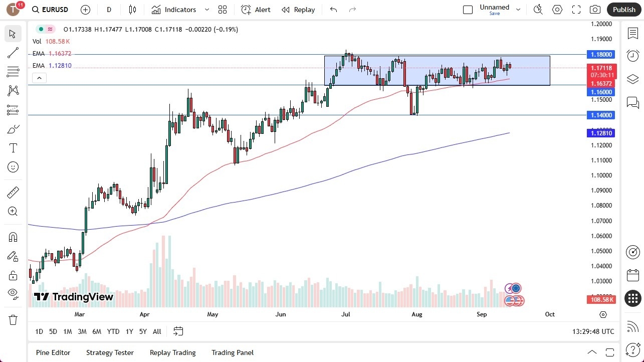Open the Pine Editor tab

tap(53, 352)
